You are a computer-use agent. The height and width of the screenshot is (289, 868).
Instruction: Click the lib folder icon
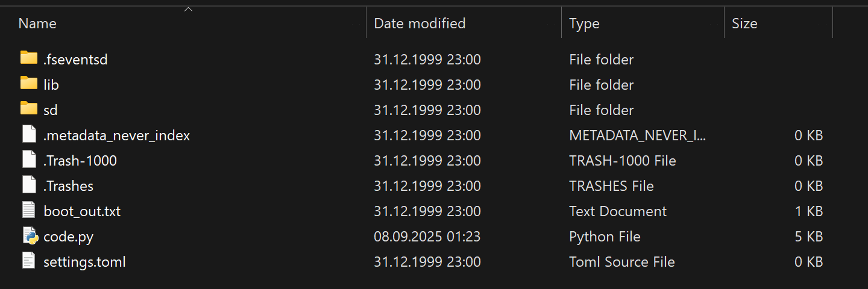29,84
